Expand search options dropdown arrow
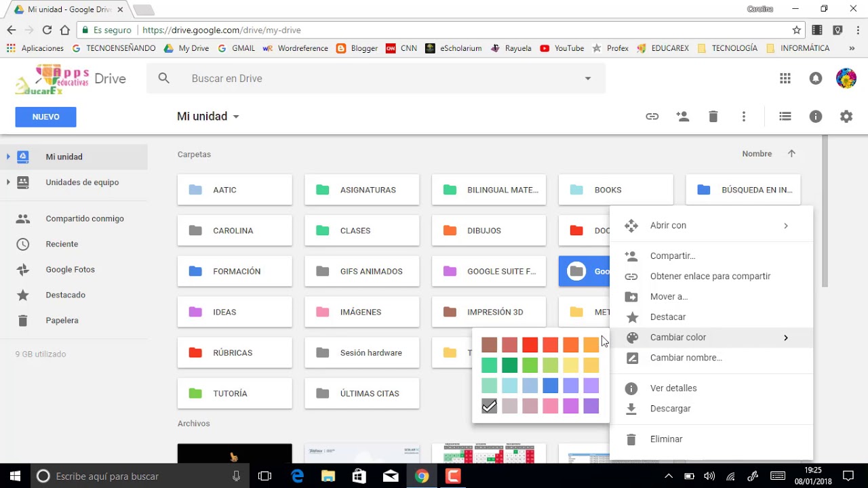The image size is (868, 488). pyautogui.click(x=588, y=79)
